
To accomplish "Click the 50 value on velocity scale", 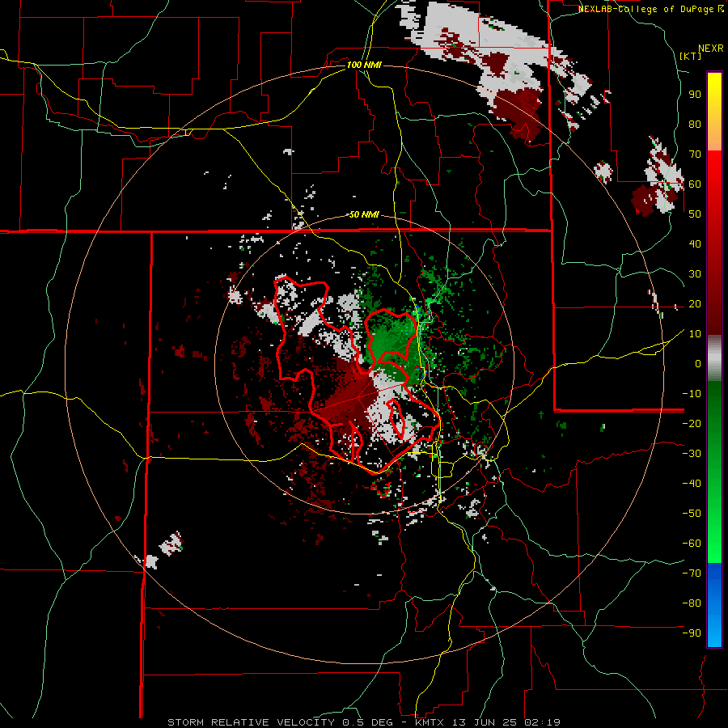I will coord(695,214).
